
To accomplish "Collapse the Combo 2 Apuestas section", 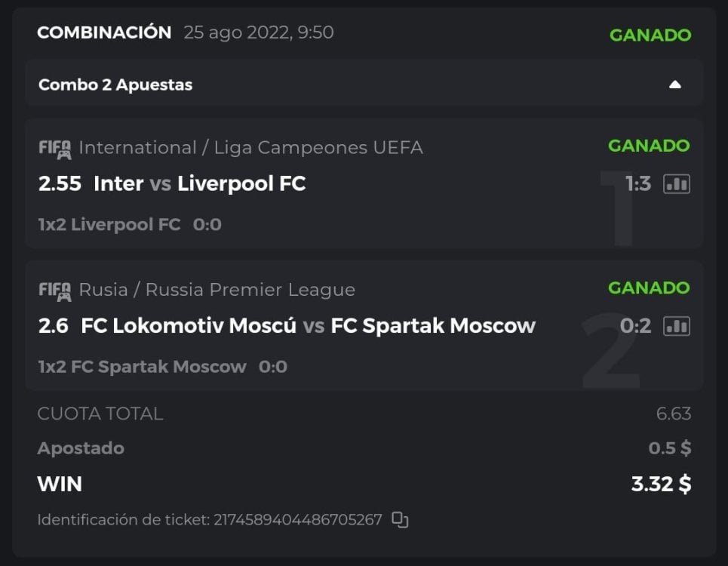I will pyautogui.click(x=674, y=85).
